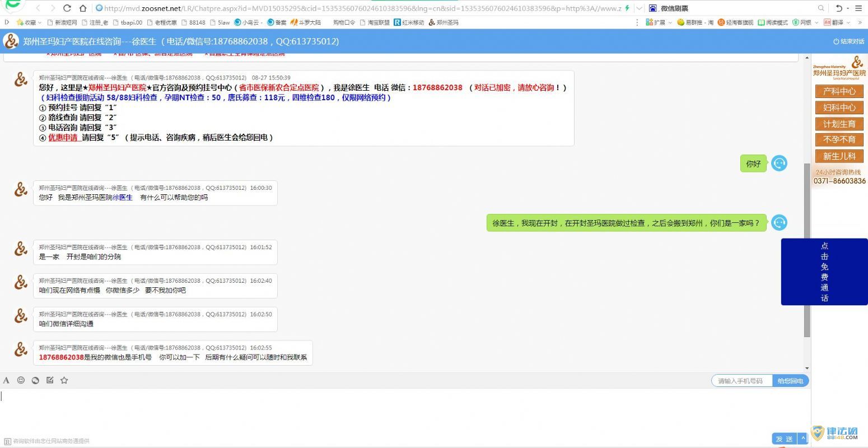Click the search magnifier icon in browser
The image size is (868, 448).
coord(821,8)
